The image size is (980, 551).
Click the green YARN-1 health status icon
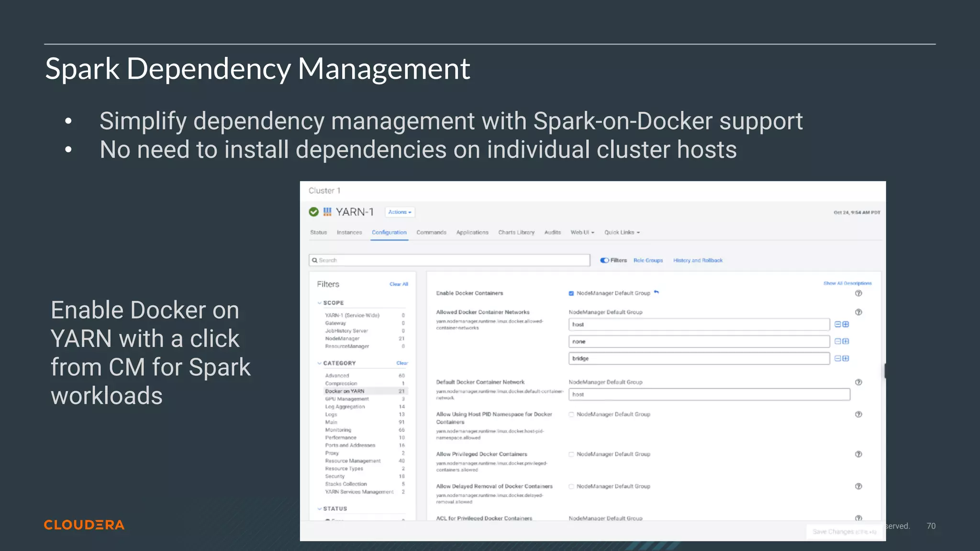point(314,212)
